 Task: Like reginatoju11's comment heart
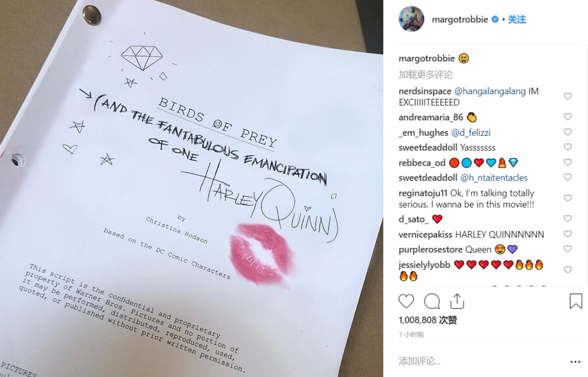[x=568, y=198]
